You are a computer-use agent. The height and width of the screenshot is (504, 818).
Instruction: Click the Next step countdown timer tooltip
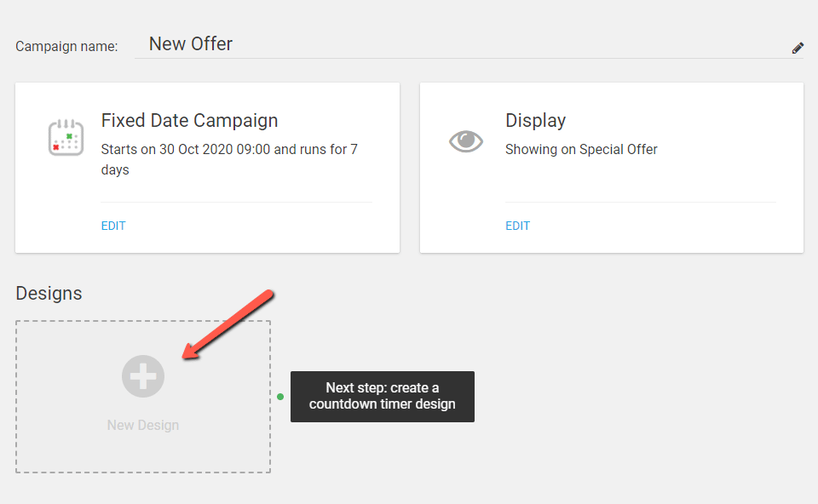tap(383, 396)
